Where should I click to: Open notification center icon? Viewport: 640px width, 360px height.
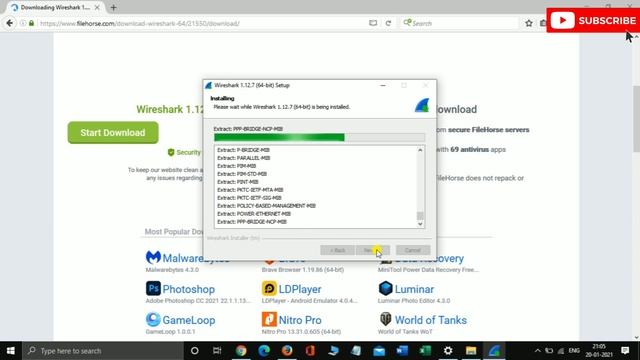tap(625, 351)
